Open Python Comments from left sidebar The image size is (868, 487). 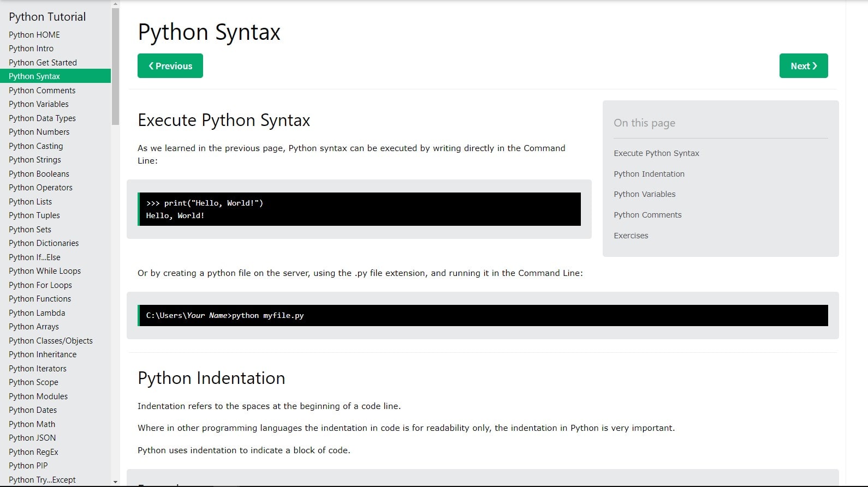pyautogui.click(x=42, y=91)
